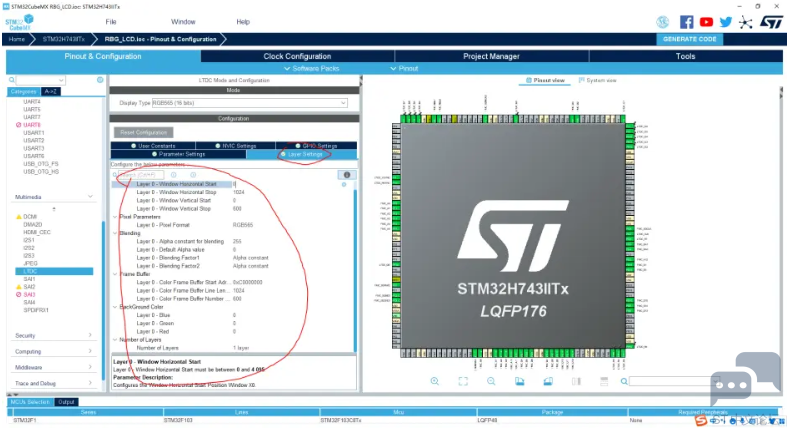Rotate the chip pinout counter-clockwise icon
The width and height of the screenshot is (789, 435).
(548, 382)
